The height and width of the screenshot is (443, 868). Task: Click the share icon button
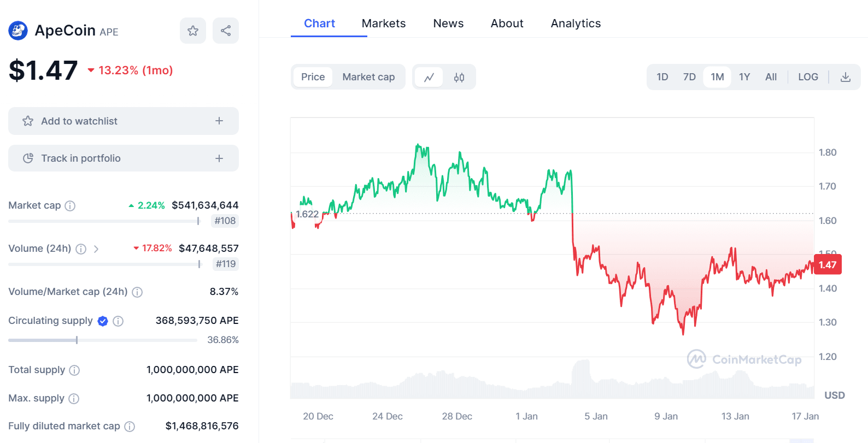[x=226, y=31]
